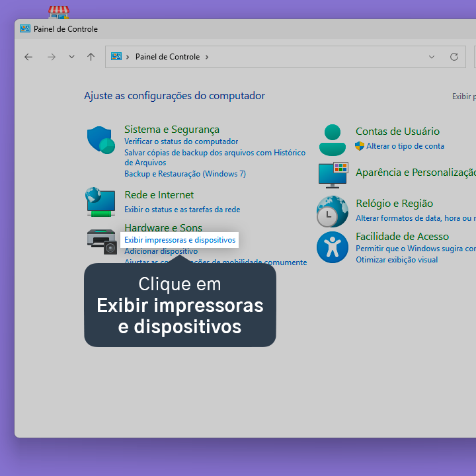Click the Up one level arrow
This screenshot has width=476, height=476.
coord(91,57)
